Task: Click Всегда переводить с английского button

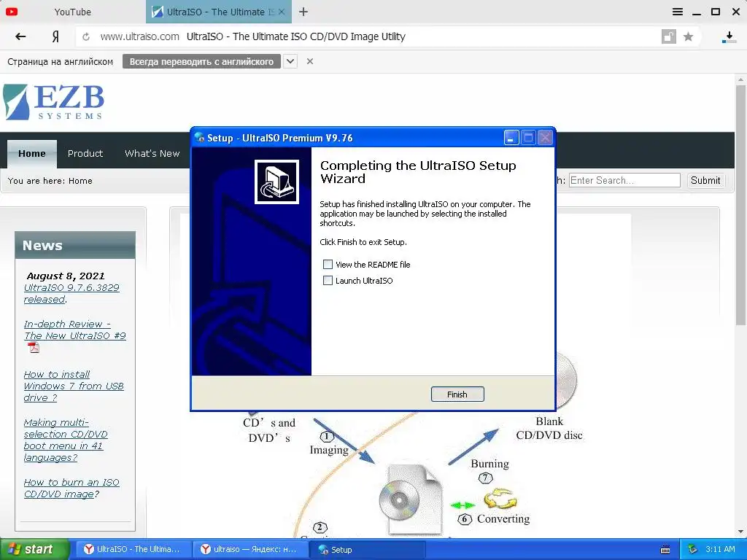Action: [x=201, y=61]
